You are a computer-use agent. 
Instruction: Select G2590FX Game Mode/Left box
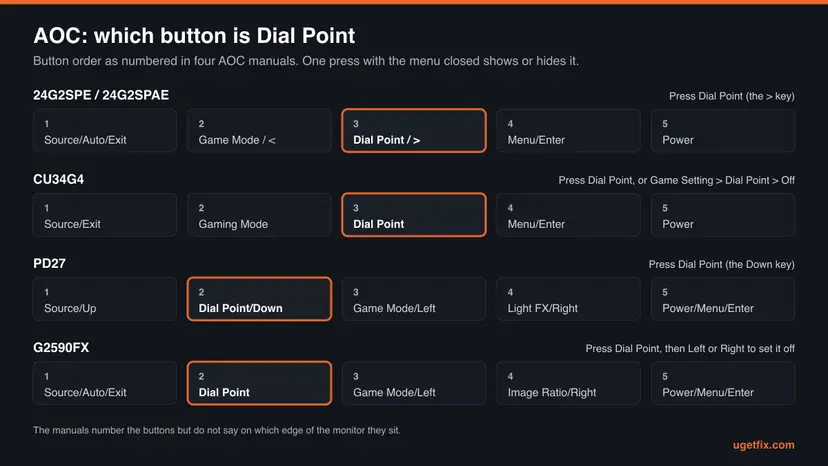tap(414, 383)
